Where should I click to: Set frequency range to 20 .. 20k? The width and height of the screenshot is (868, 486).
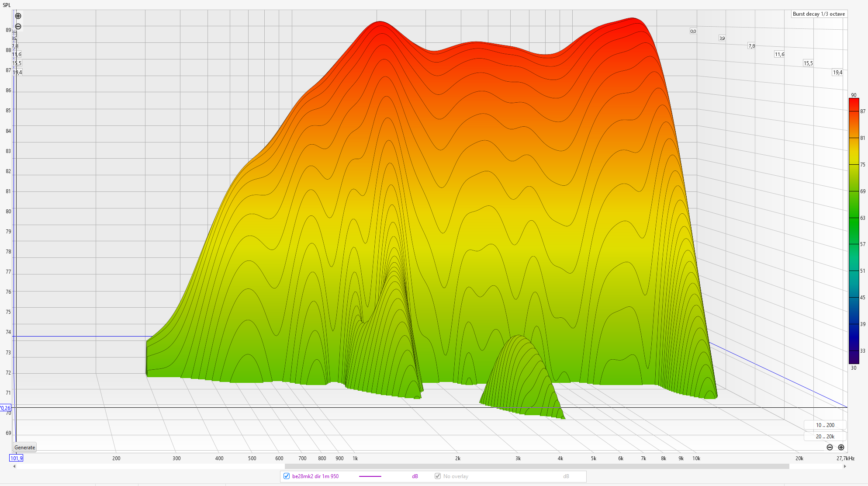pos(825,436)
